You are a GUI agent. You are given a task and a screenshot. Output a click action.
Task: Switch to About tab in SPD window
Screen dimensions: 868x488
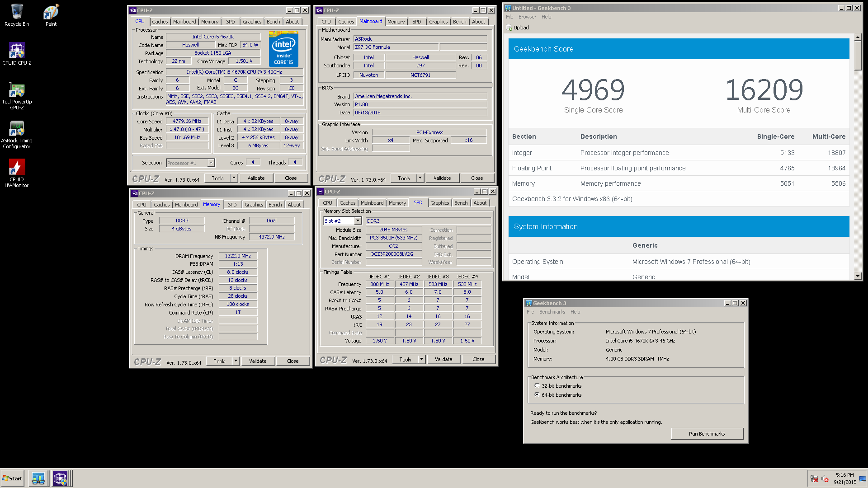coord(480,203)
